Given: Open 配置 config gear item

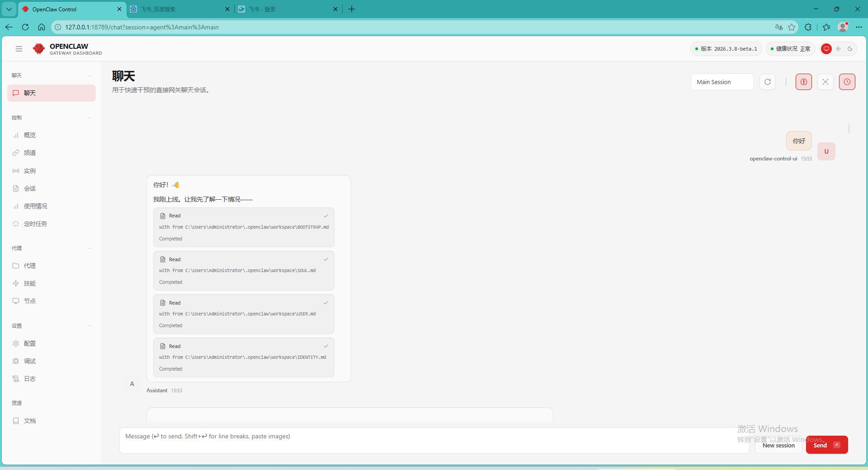Looking at the screenshot, I should 52,343.
